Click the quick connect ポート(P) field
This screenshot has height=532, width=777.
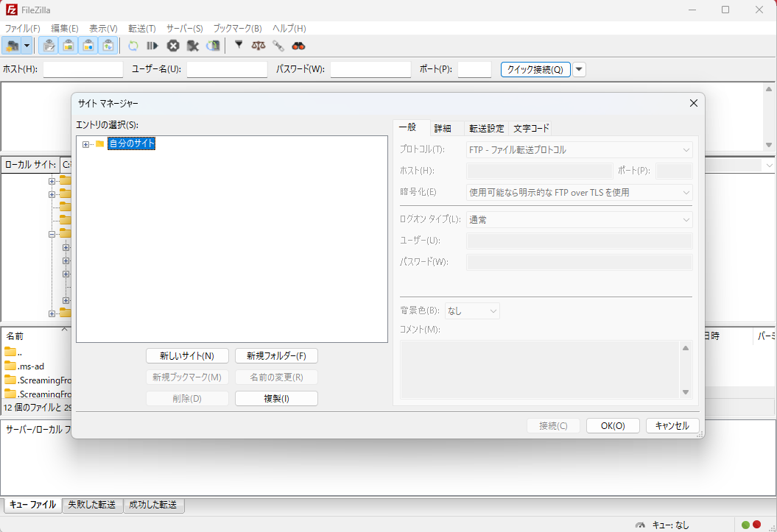(x=474, y=69)
